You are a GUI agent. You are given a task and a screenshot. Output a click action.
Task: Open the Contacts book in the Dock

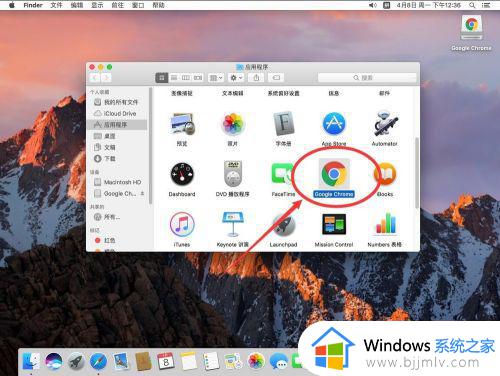144,362
